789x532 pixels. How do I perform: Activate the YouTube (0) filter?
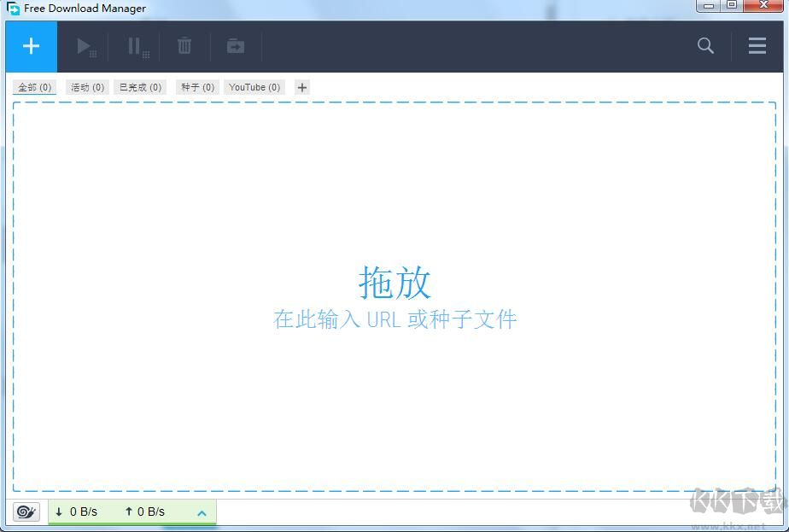(254, 86)
